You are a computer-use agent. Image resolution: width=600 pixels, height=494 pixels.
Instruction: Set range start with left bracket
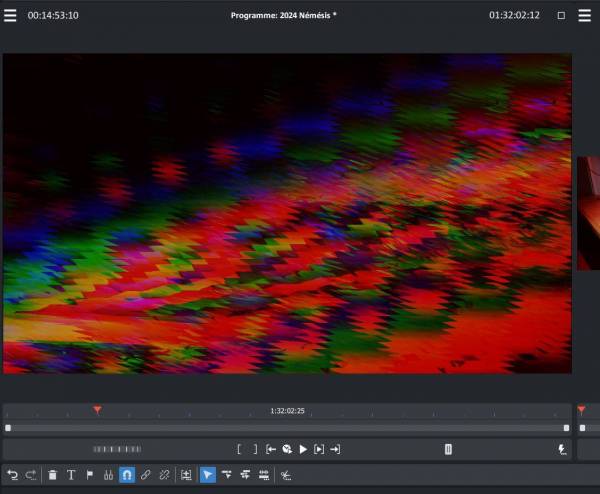click(239, 450)
